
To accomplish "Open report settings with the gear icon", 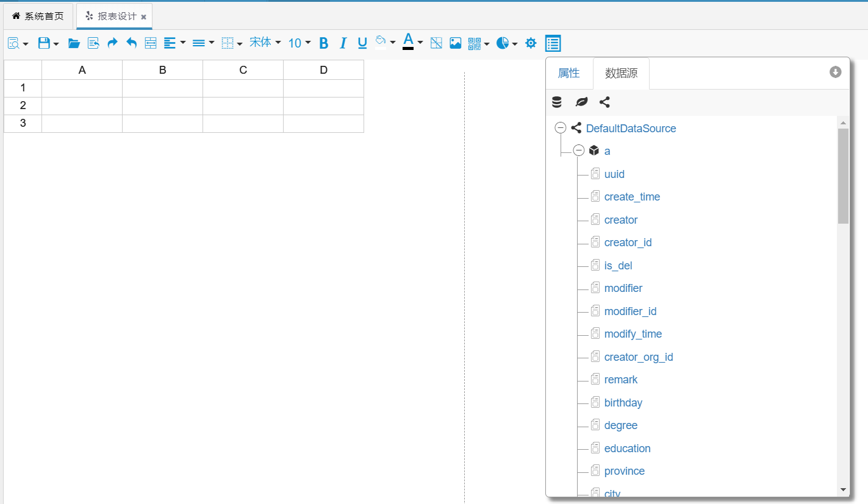I will pos(531,43).
